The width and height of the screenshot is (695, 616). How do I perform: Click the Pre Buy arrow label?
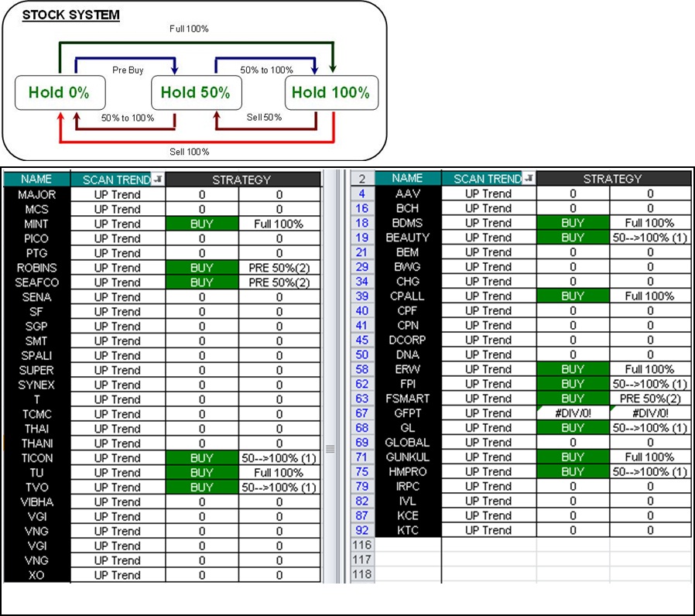[128, 70]
